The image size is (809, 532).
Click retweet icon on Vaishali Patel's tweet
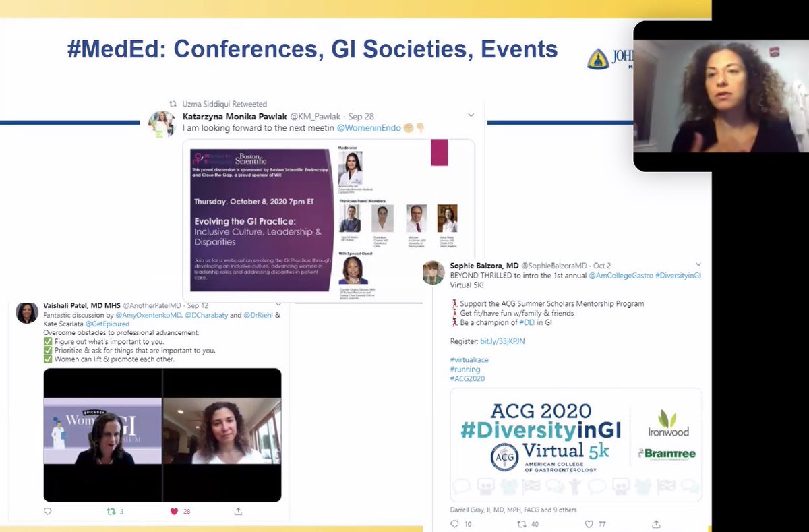point(111,512)
